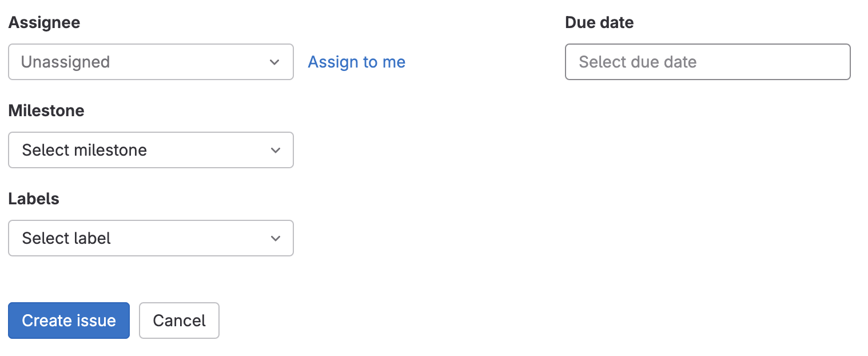Cancel the issue creation

[179, 321]
